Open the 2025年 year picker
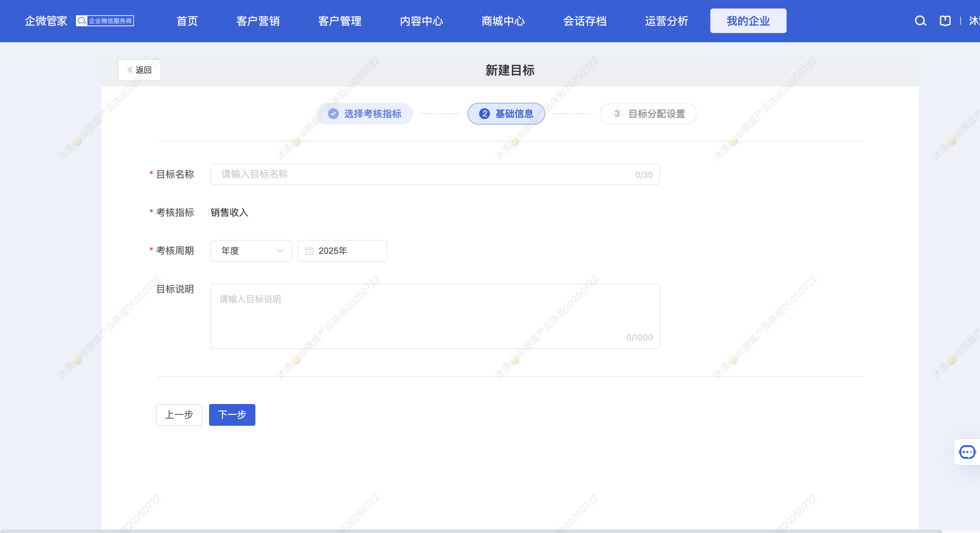The image size is (980, 533). (x=343, y=251)
